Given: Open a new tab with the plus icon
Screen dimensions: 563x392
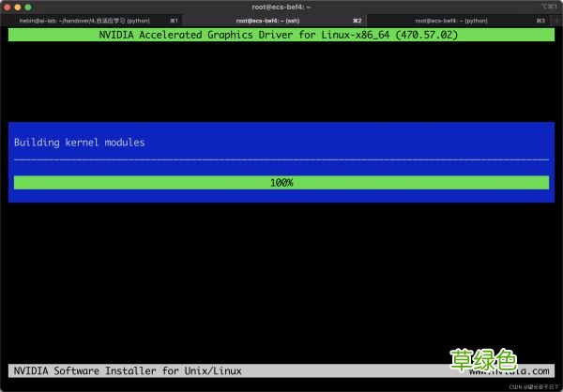Looking at the screenshot, I should [555, 20].
